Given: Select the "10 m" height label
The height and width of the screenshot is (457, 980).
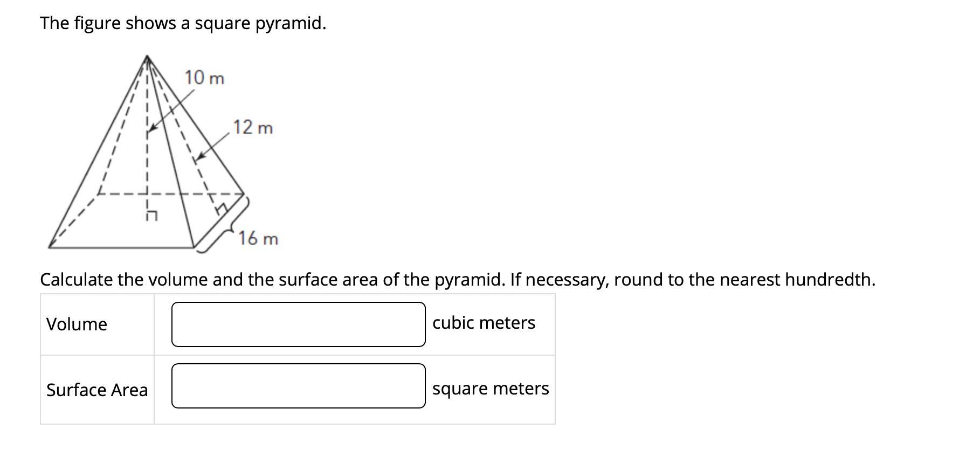Looking at the screenshot, I should pos(204,78).
